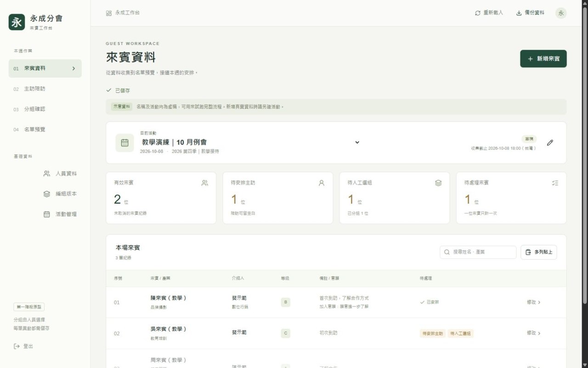Click the magnifier icon in the search box
588x368 pixels.
click(x=447, y=252)
